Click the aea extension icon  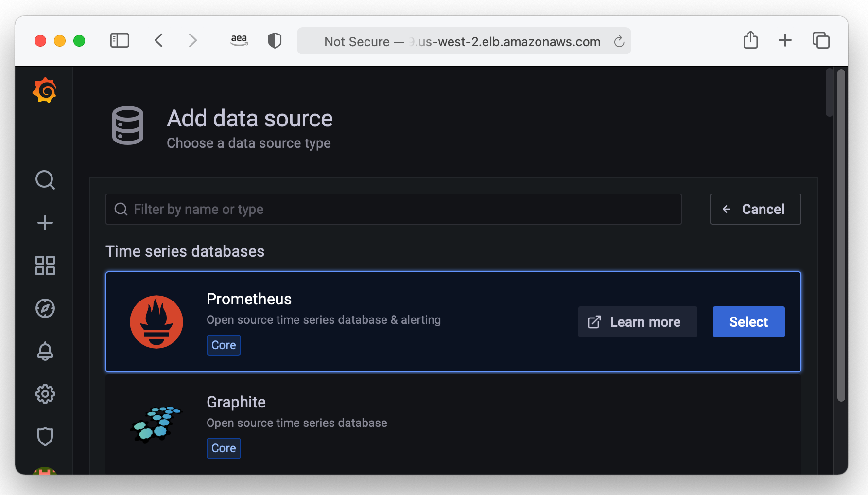239,40
